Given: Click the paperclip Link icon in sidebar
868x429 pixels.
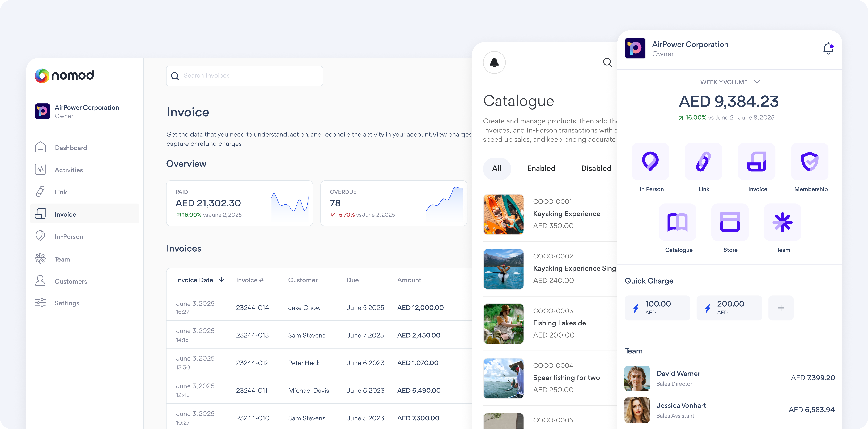Looking at the screenshot, I should point(40,191).
